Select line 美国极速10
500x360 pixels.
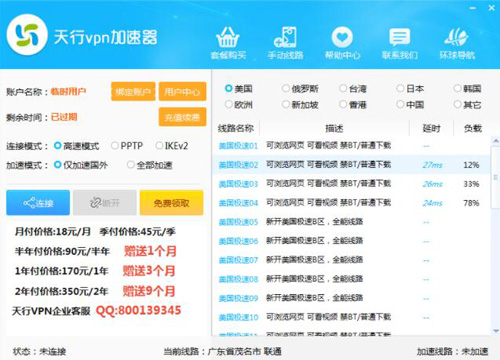tap(351, 317)
